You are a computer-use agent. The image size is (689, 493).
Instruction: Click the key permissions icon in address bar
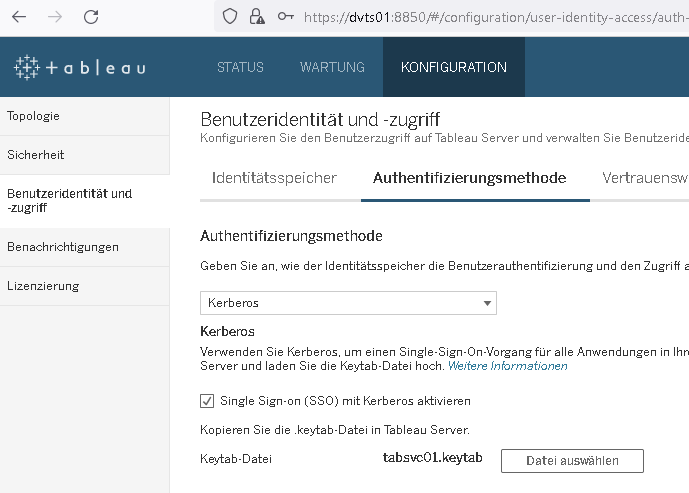pos(285,16)
